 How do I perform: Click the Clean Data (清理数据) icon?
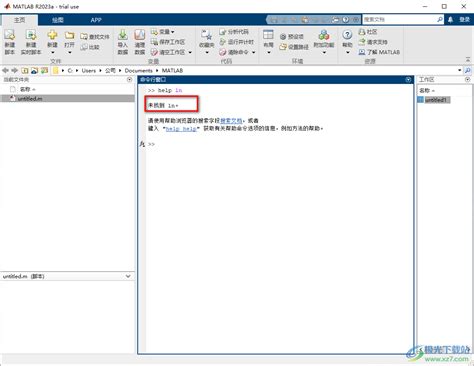pyautogui.click(x=140, y=35)
